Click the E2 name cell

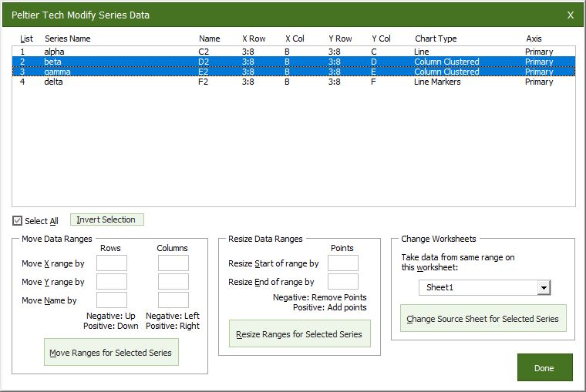[x=204, y=72]
